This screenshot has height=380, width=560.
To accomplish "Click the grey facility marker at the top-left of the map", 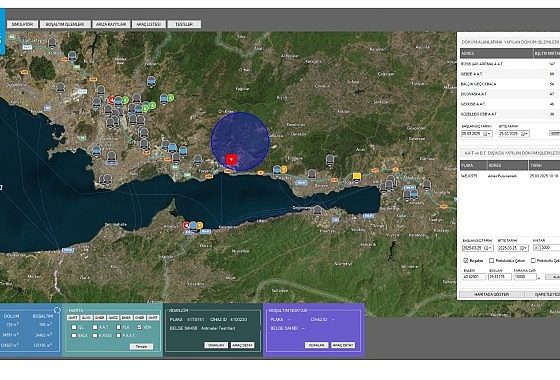I will click(x=52, y=44).
